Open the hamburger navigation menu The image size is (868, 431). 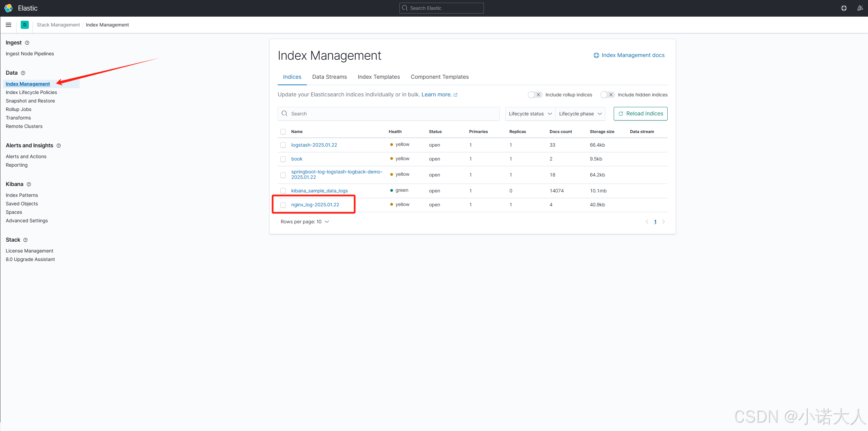[x=8, y=25]
